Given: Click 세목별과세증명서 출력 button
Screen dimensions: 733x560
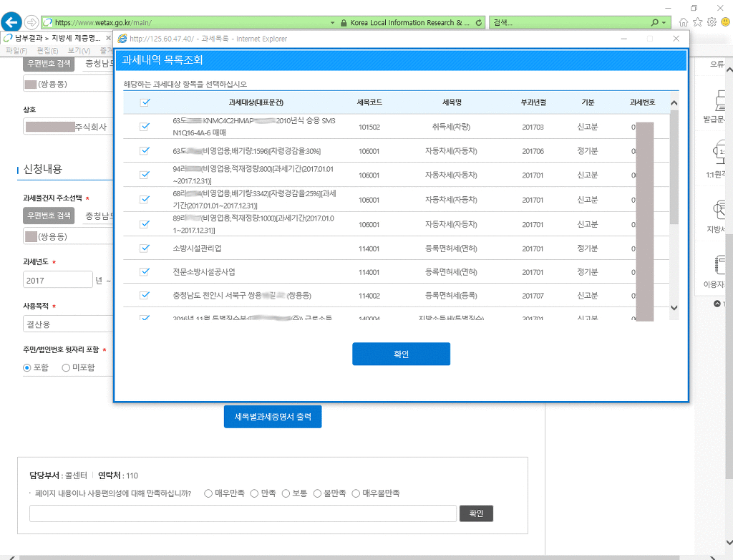Looking at the screenshot, I should click(273, 416).
